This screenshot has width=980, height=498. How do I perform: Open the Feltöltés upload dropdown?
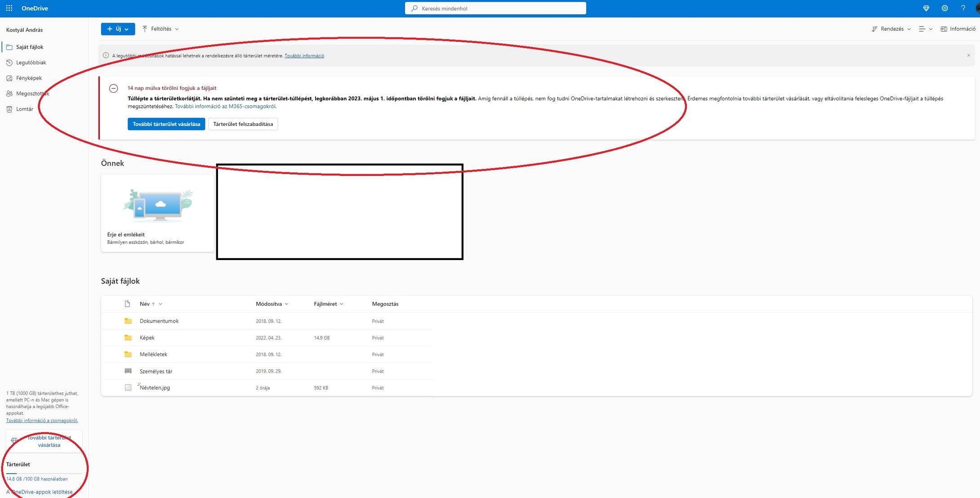point(160,29)
